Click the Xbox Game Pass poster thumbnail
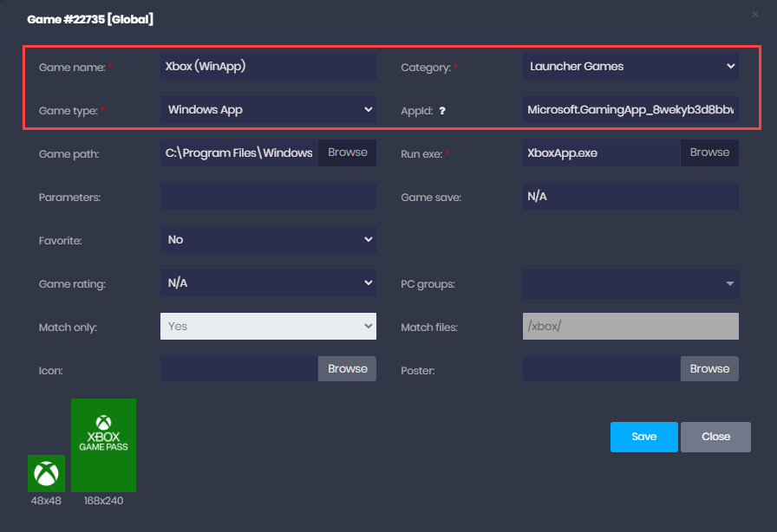Viewport: 777px width, 532px height. tap(103, 444)
